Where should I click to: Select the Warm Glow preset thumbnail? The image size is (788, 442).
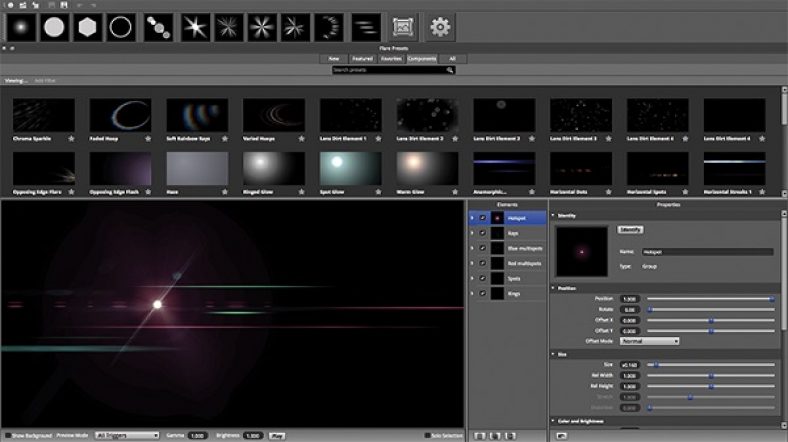click(x=427, y=168)
